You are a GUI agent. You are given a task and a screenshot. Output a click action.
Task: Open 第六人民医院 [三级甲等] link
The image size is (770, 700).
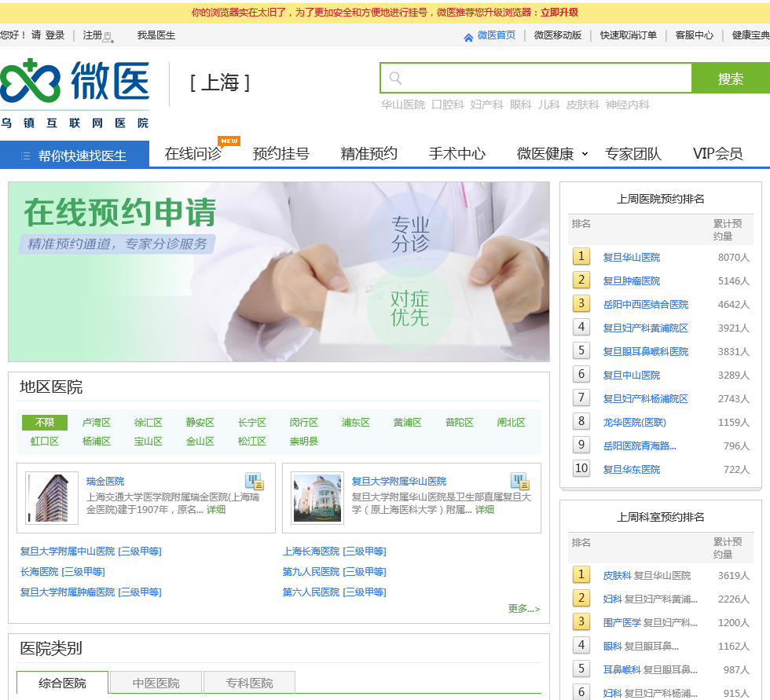click(x=335, y=592)
